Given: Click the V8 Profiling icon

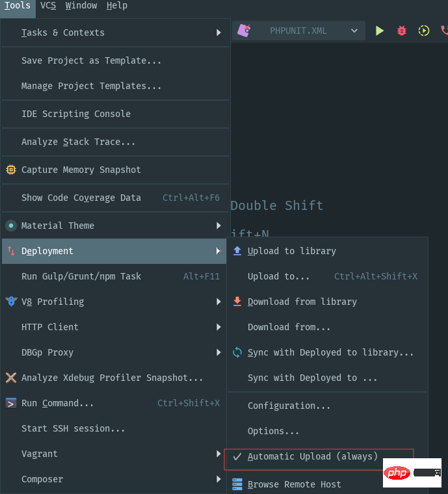Looking at the screenshot, I should pyautogui.click(x=11, y=302).
